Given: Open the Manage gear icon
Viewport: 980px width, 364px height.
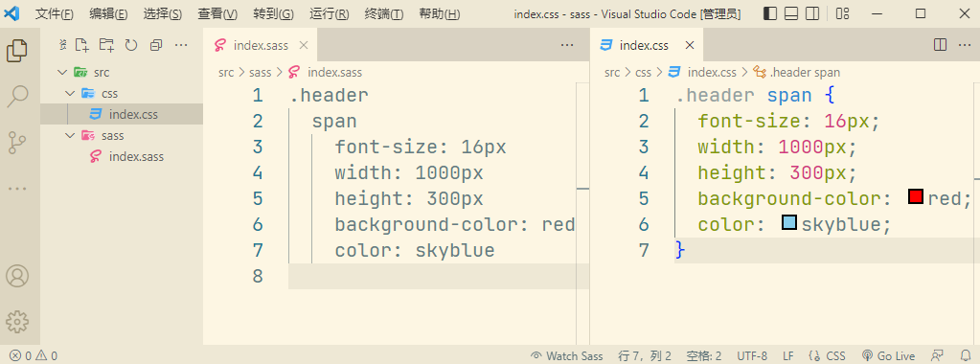Looking at the screenshot, I should click(x=17, y=321).
